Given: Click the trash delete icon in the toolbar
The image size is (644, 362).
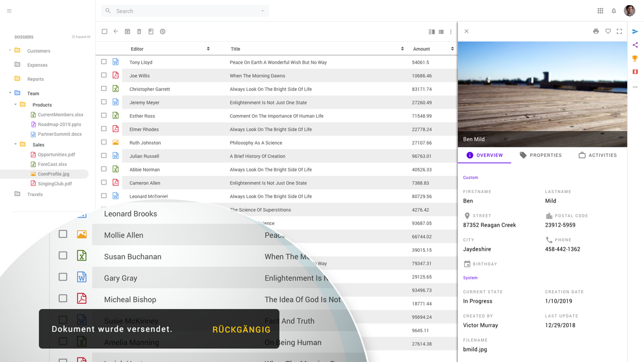Looking at the screenshot, I should [x=139, y=32].
